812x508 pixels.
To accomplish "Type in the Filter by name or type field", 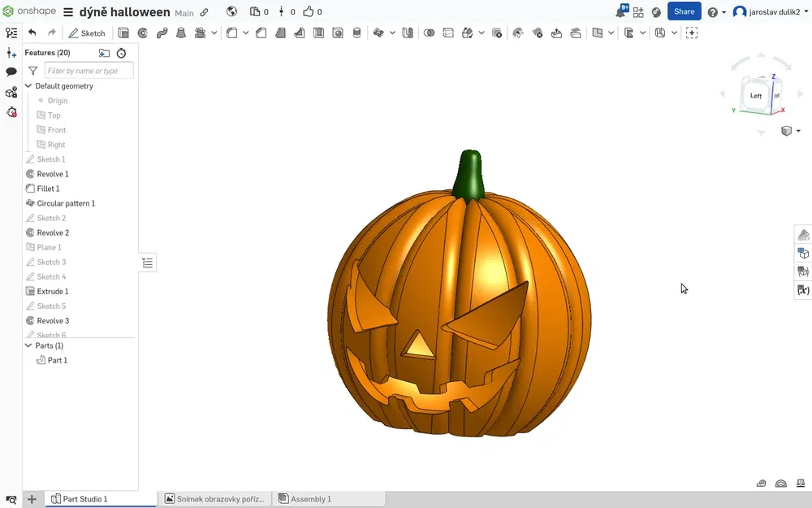I will pyautogui.click(x=88, y=71).
